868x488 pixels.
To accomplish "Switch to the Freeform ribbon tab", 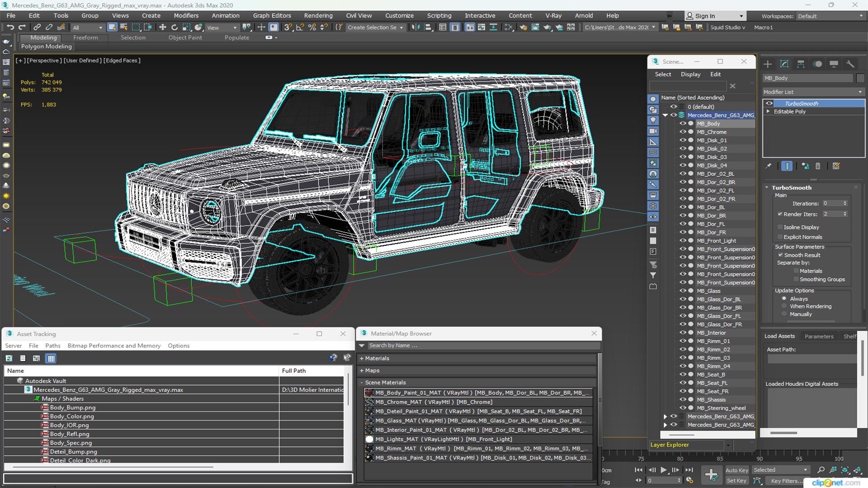I will click(x=85, y=38).
